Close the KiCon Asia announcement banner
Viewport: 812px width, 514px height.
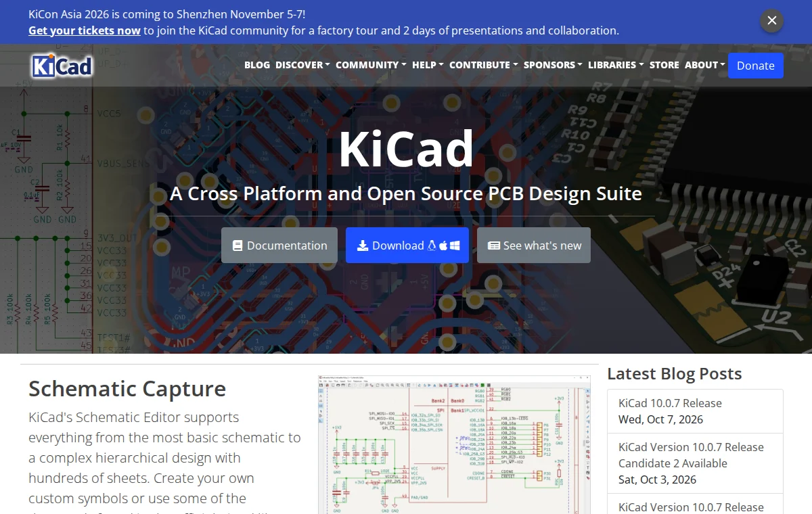(771, 21)
